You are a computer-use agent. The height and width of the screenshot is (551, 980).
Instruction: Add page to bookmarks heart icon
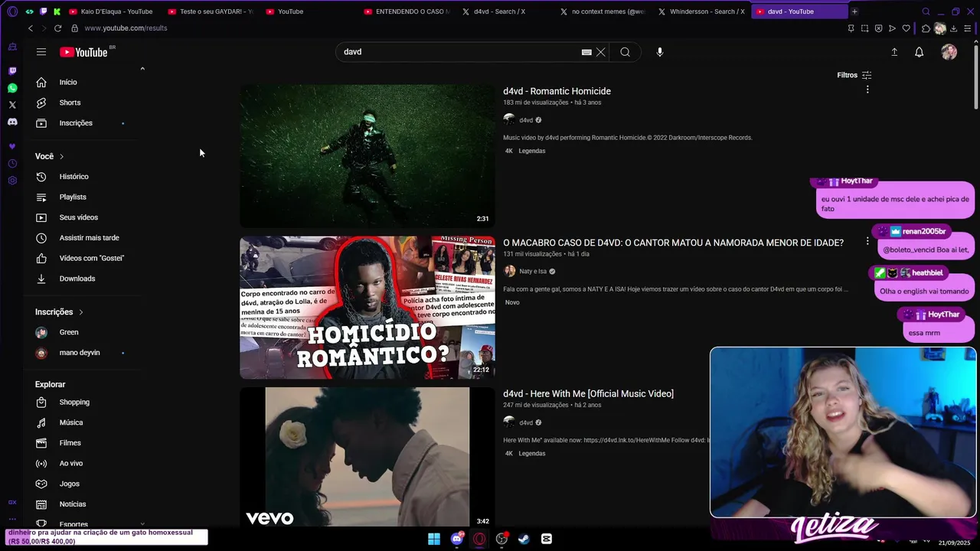coord(906,28)
